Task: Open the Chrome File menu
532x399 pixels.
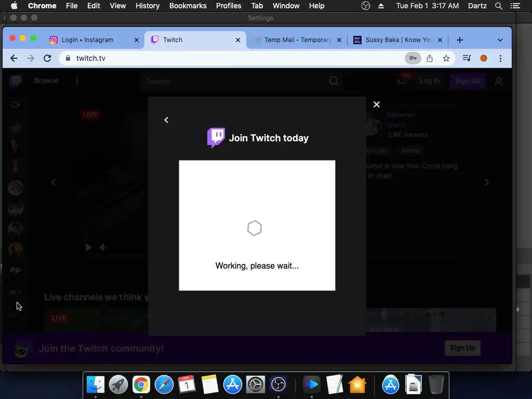Action: (x=72, y=6)
